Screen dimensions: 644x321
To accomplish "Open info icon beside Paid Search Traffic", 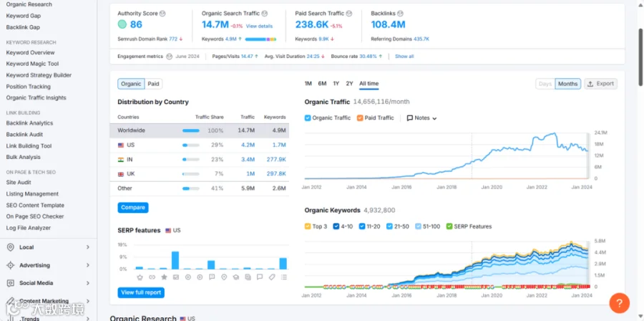I will coord(349,14).
